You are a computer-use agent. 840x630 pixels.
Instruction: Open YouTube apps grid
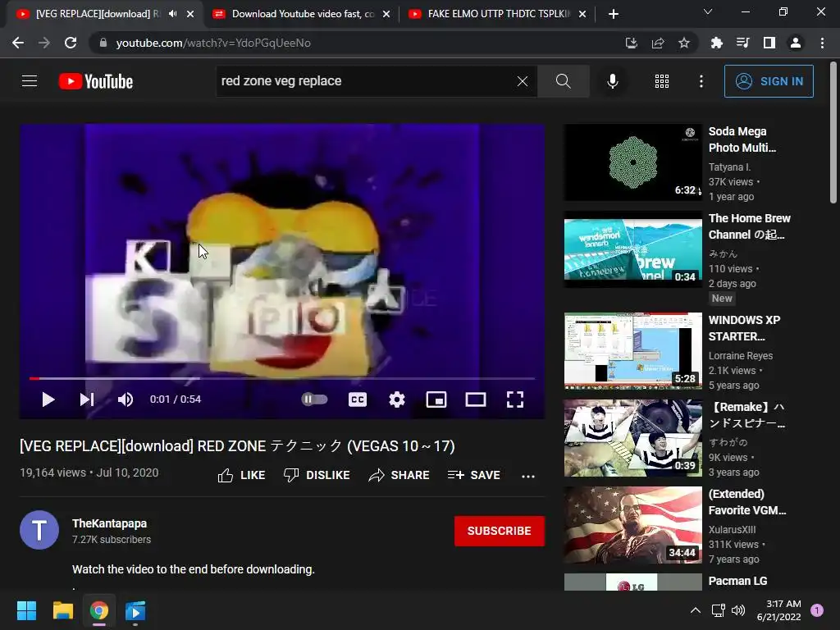pyautogui.click(x=662, y=81)
